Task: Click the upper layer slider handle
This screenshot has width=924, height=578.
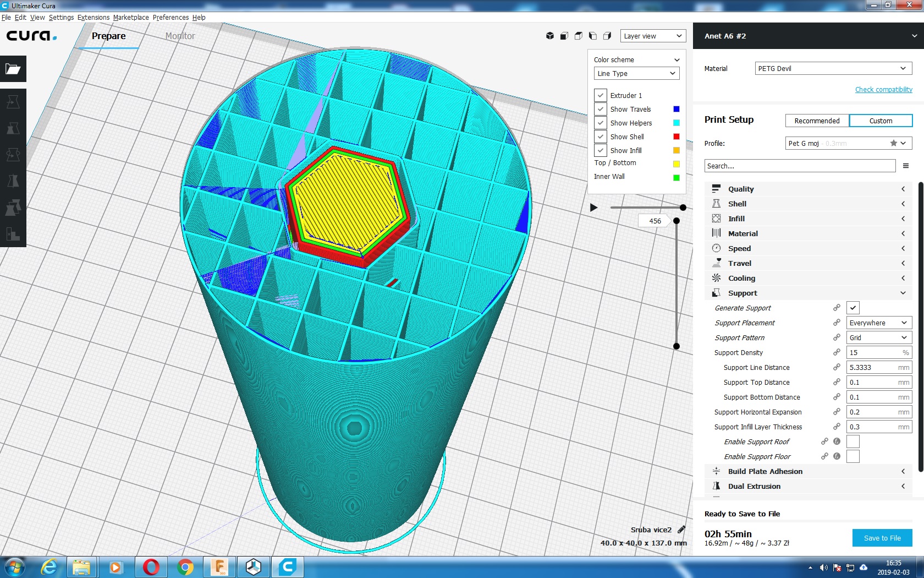Action: point(676,221)
